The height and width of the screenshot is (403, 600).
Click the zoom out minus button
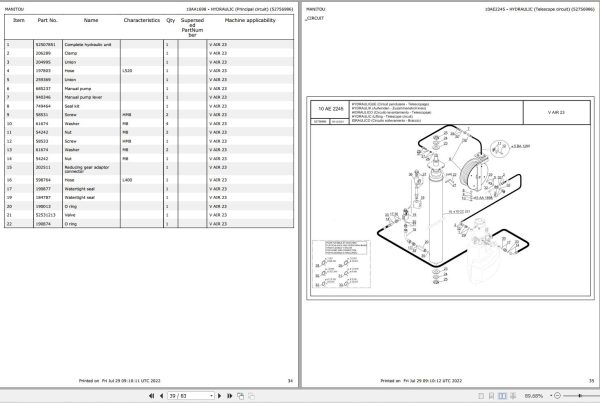(558, 396)
